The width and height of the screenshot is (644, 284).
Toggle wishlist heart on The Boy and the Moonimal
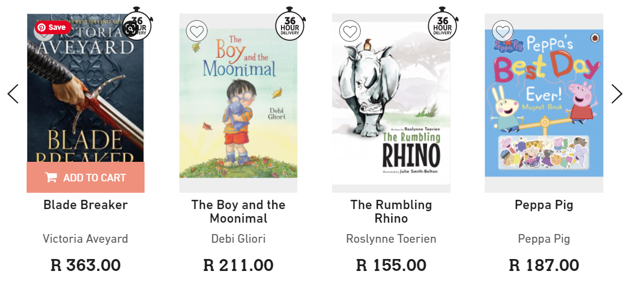pyautogui.click(x=197, y=31)
